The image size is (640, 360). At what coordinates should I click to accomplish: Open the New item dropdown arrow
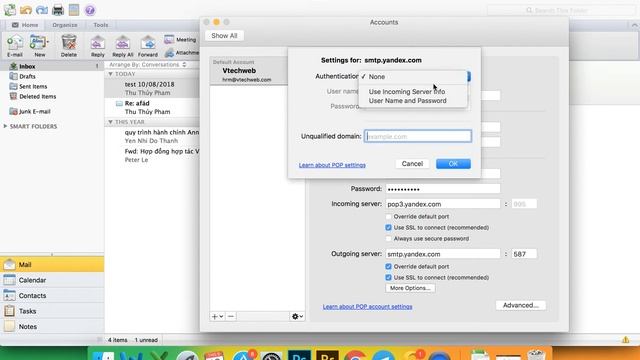[x=48, y=42]
